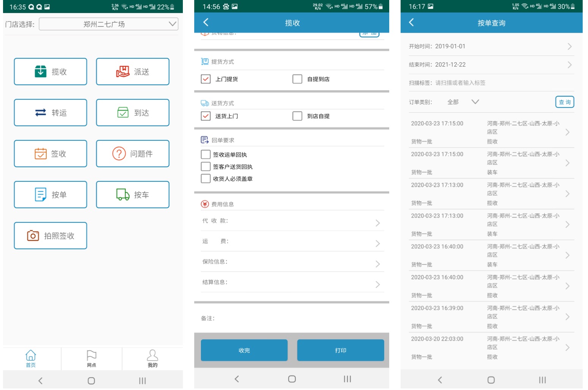Image resolution: width=588 pixels, height=390 pixels.
Task: Switch to the 网点 bottom tab
Action: (x=91, y=359)
